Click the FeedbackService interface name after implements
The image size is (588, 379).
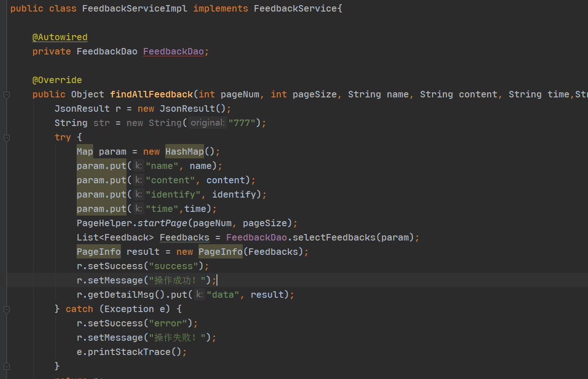pos(295,8)
